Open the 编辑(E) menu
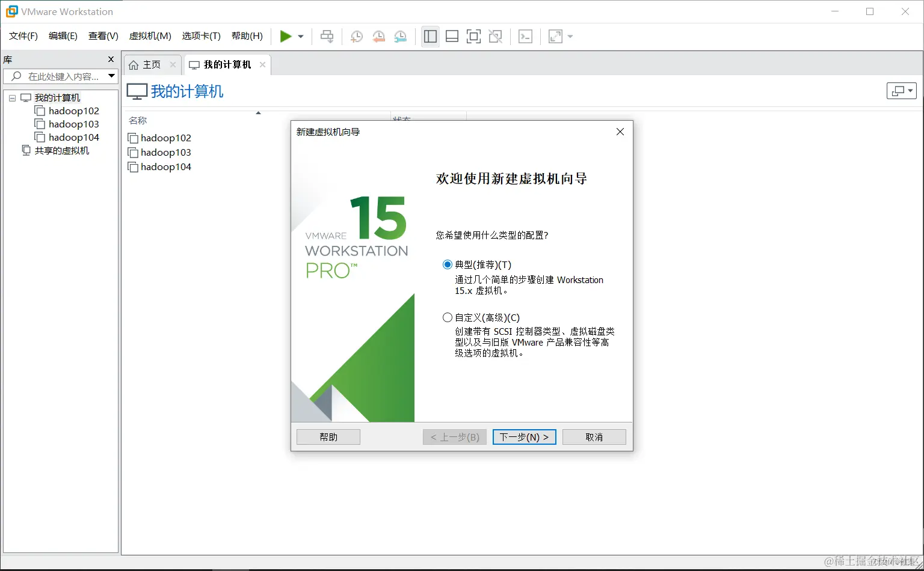 pos(63,36)
